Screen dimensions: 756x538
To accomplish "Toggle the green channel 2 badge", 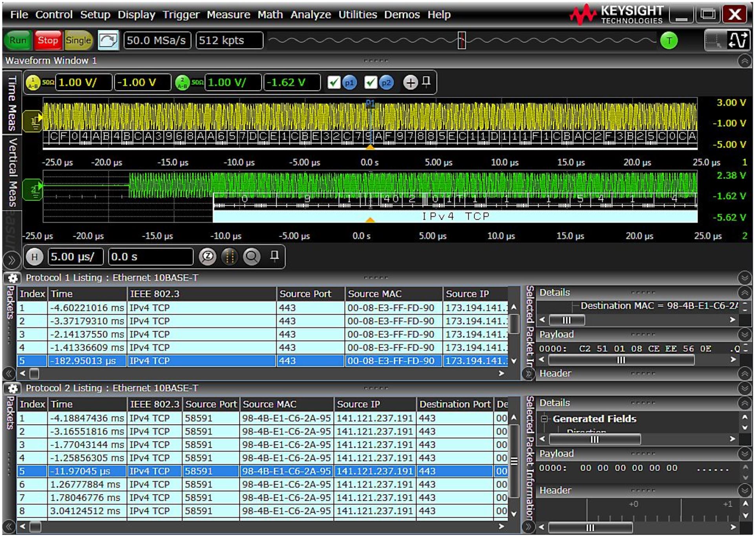I will click(183, 83).
